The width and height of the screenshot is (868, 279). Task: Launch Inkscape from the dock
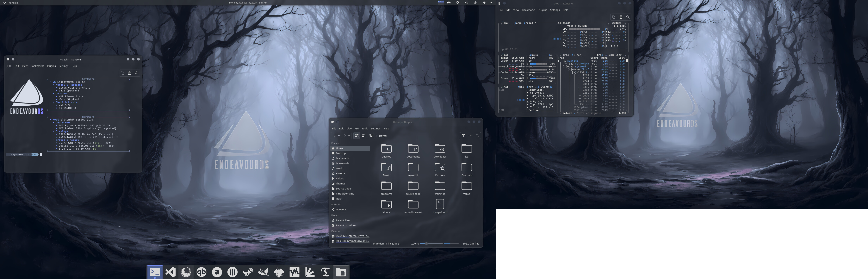pos(279,272)
